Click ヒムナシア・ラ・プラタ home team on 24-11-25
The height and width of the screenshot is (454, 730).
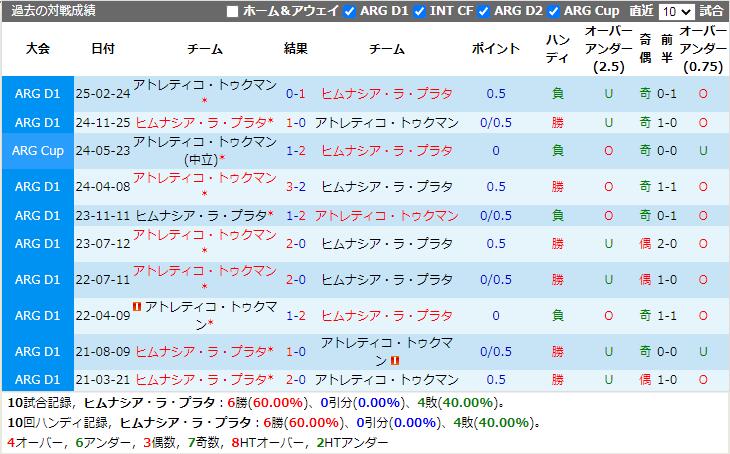pyautogui.click(x=201, y=122)
